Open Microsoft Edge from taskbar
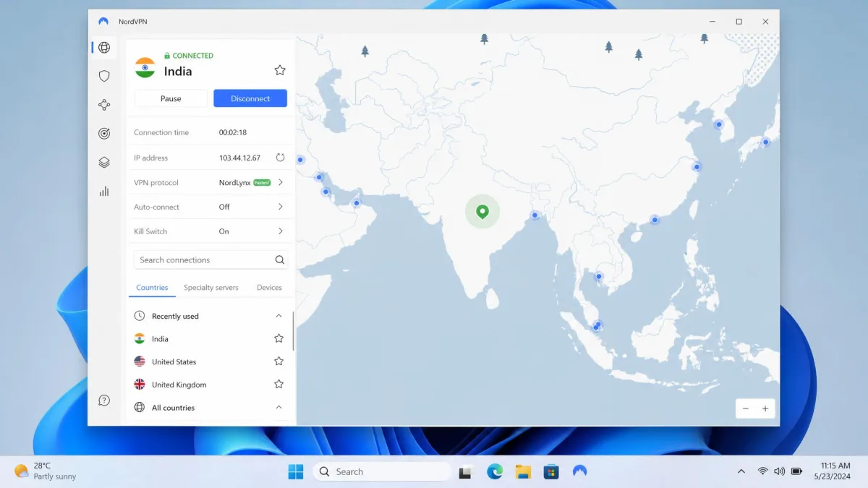 click(x=495, y=471)
